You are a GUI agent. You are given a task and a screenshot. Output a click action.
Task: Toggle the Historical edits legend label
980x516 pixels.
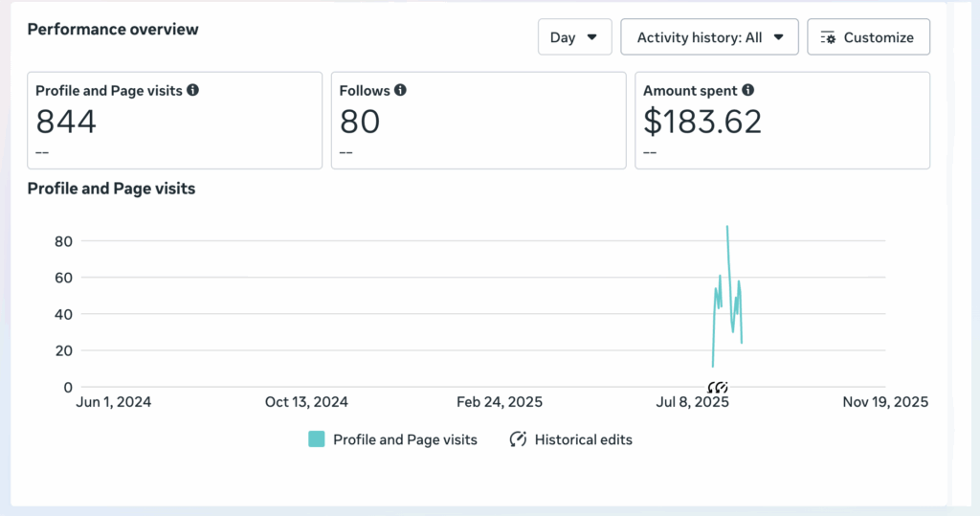click(583, 439)
